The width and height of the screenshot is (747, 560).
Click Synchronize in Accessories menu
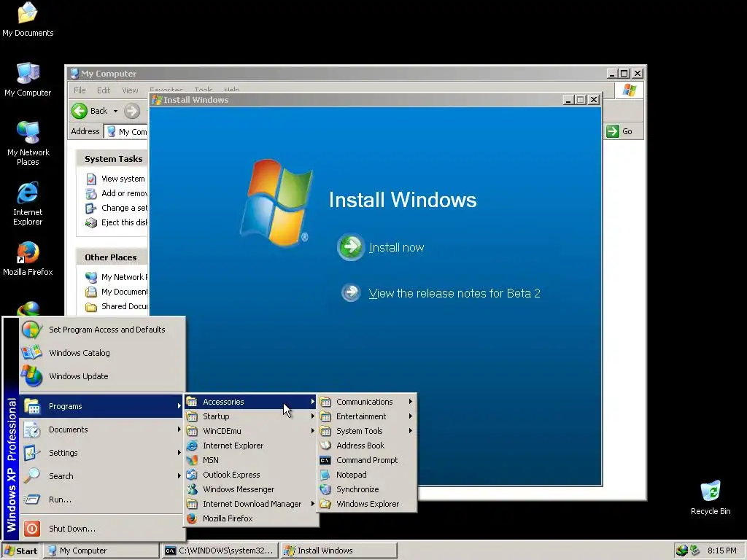point(367,489)
